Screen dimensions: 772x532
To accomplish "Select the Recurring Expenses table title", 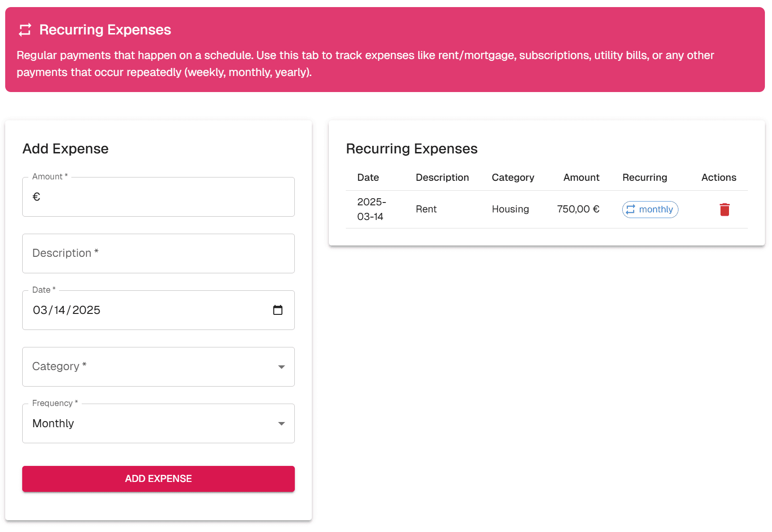I will 412,149.
